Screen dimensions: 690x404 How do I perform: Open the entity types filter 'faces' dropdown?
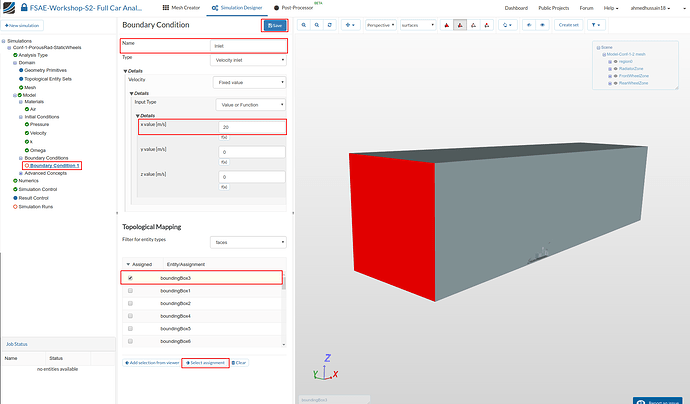click(248, 241)
